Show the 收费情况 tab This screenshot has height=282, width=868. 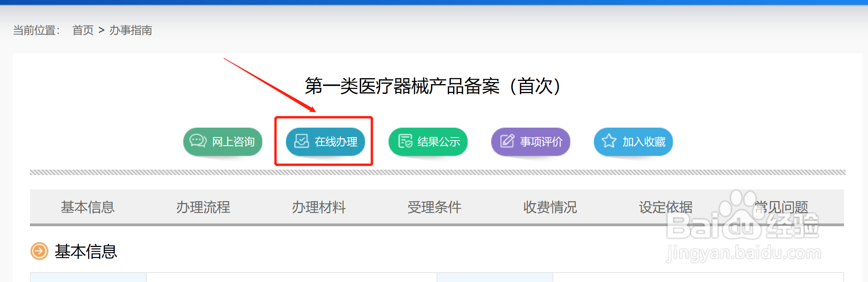click(550, 207)
